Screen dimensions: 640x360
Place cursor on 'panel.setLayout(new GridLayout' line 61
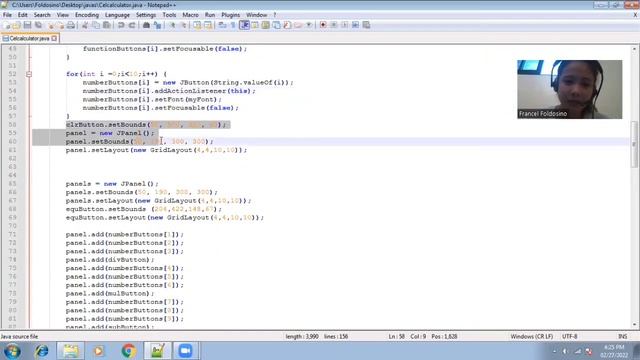[x=156, y=150]
